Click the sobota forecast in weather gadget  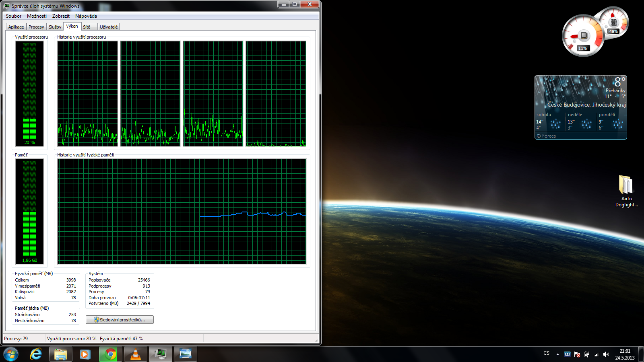tap(550, 122)
